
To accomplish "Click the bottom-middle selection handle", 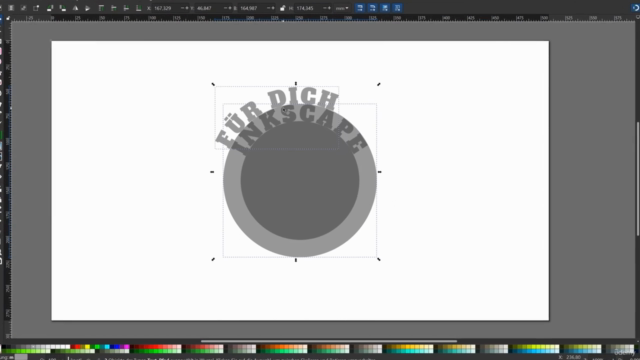I will click(296, 260).
